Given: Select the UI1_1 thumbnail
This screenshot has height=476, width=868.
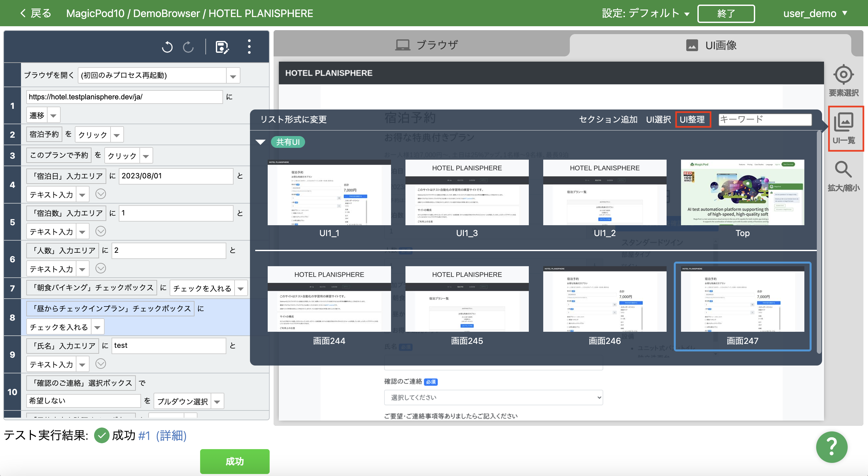Looking at the screenshot, I should tap(329, 192).
